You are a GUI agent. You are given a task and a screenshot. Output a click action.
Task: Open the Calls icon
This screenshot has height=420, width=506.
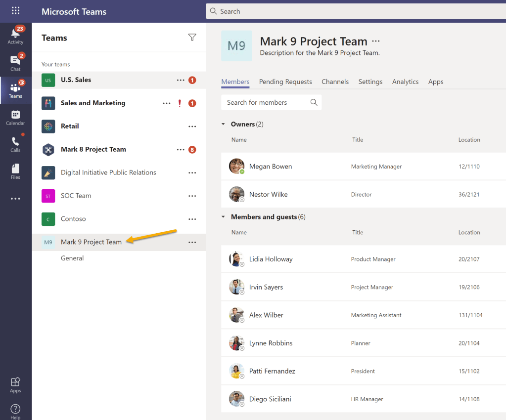[x=15, y=144]
